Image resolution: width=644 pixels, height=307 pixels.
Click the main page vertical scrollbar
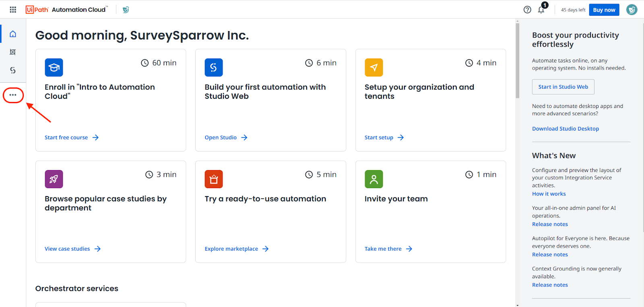click(517, 60)
